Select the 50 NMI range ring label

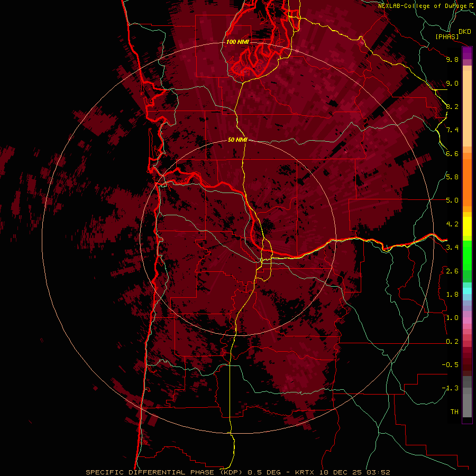(x=237, y=140)
